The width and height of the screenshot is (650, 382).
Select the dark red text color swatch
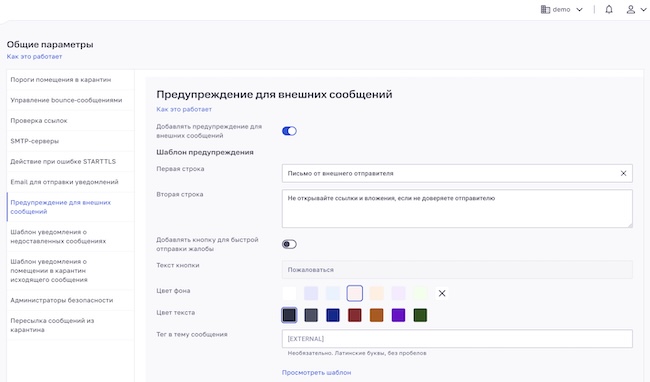[354, 315]
